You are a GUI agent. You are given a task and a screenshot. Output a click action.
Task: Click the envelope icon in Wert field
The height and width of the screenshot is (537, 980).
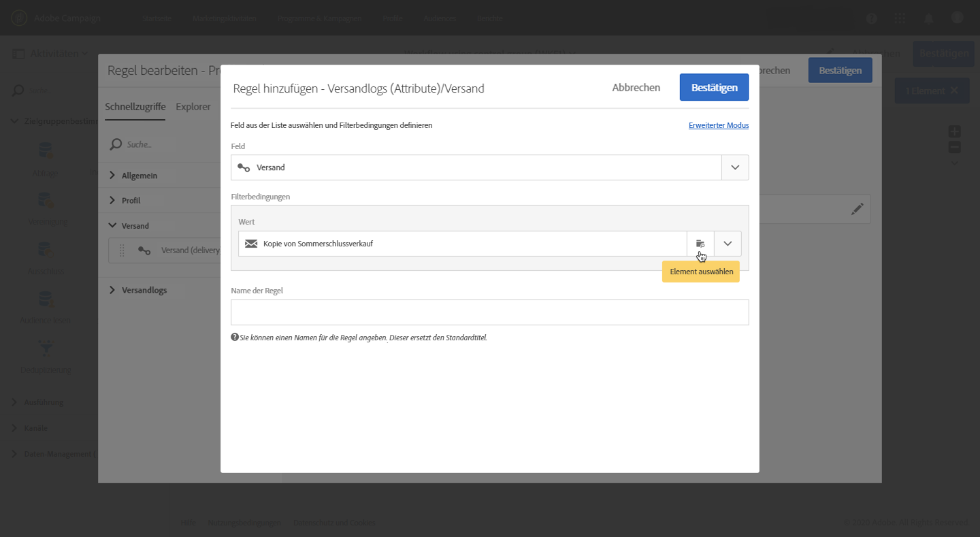pos(251,244)
